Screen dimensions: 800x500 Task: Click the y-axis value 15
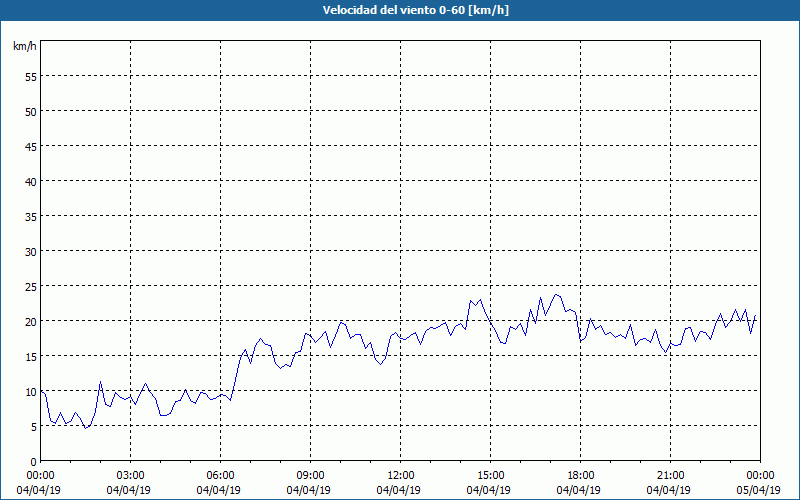point(31,357)
